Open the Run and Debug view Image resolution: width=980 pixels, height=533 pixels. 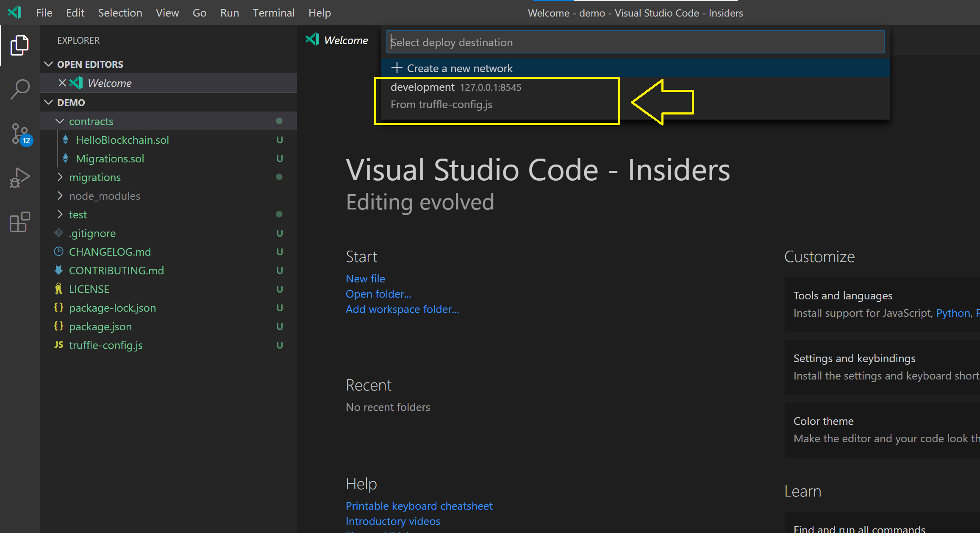point(19,178)
